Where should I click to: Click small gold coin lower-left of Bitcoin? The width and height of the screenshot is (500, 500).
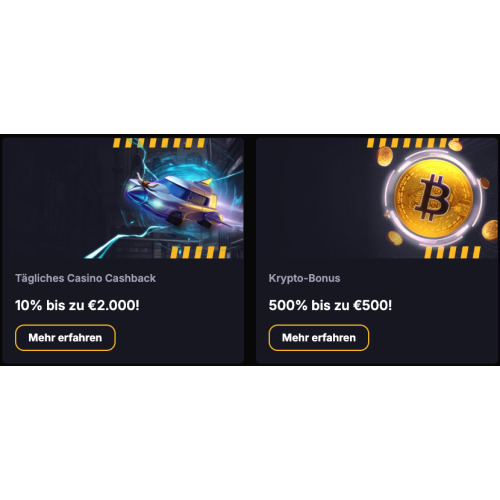[395, 238]
